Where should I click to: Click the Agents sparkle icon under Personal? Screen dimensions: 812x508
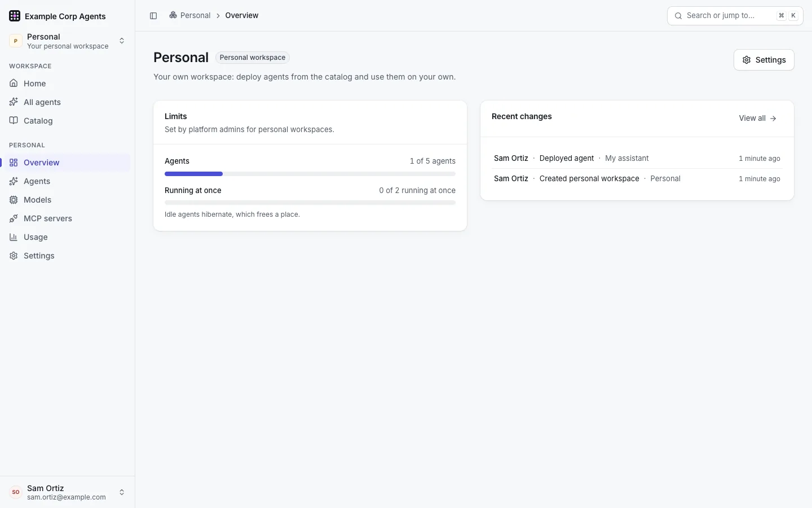[14, 181]
